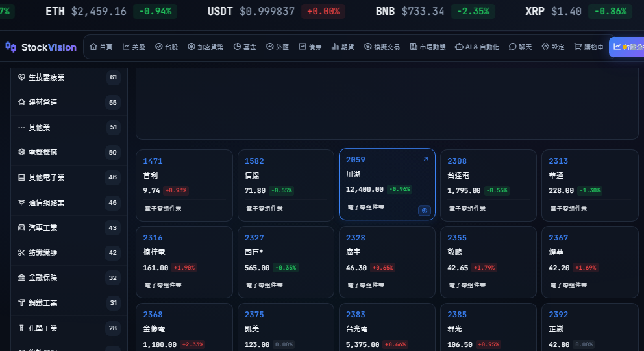Select the test-tube icon for 化學工業

coord(22,328)
